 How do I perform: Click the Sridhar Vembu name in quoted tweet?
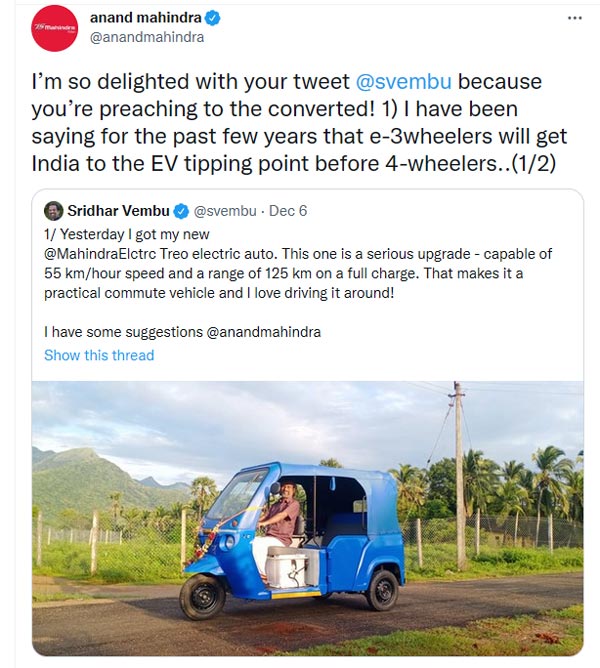118,211
